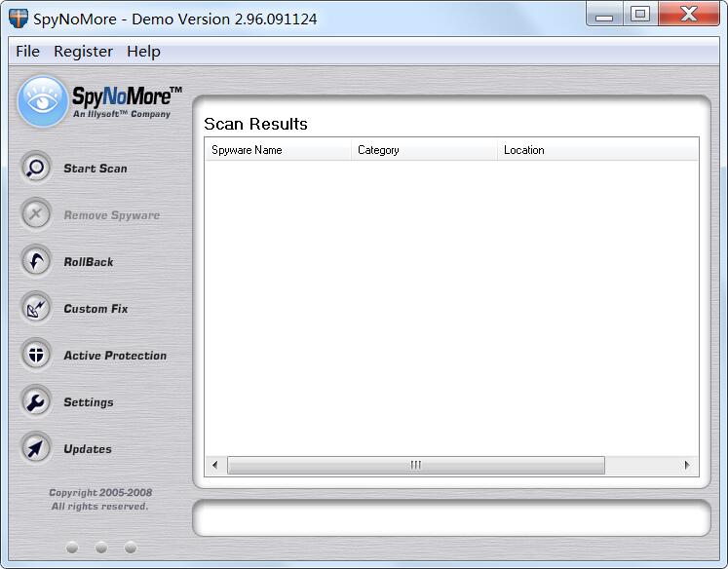Choose the Custom Fix label
Screen dimensions: 728x569
coord(96,309)
